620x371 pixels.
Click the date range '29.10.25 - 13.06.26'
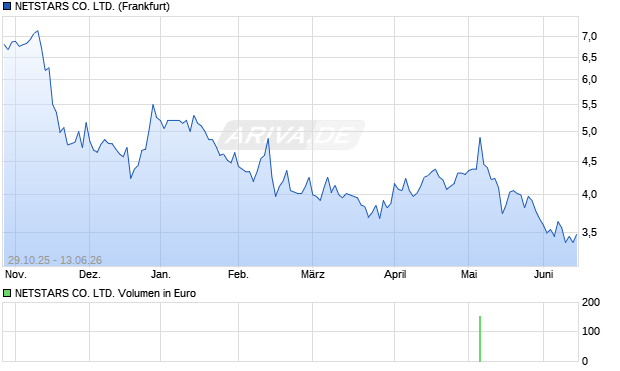point(55,260)
